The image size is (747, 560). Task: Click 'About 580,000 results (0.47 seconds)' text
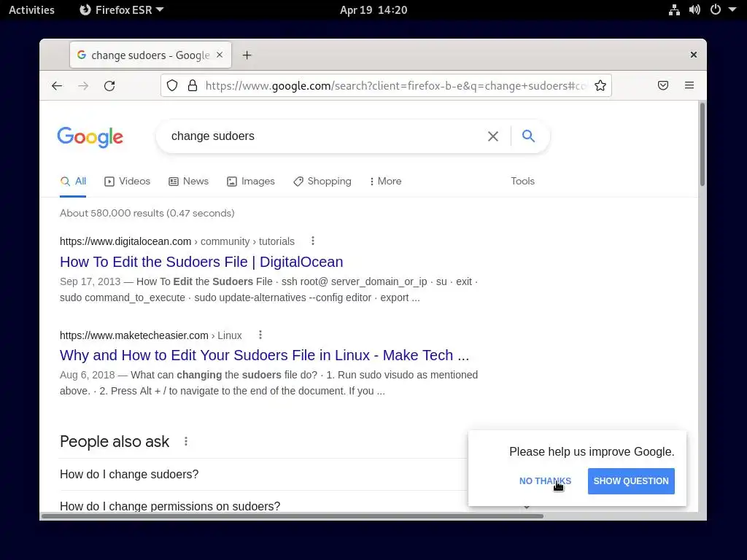pyautogui.click(x=147, y=214)
